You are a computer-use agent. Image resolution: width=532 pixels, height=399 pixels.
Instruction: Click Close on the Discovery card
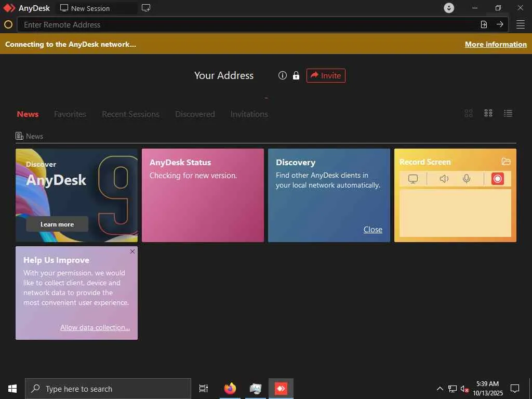373,230
